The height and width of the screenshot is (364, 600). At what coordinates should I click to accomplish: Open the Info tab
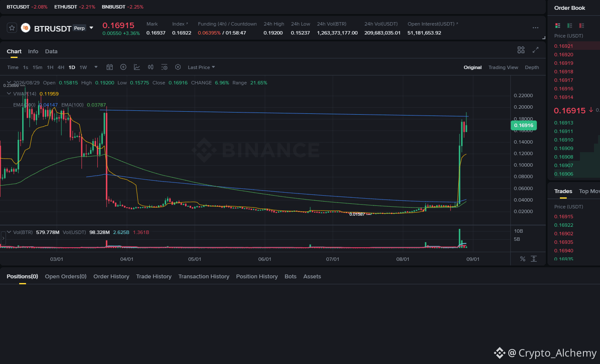(x=33, y=51)
